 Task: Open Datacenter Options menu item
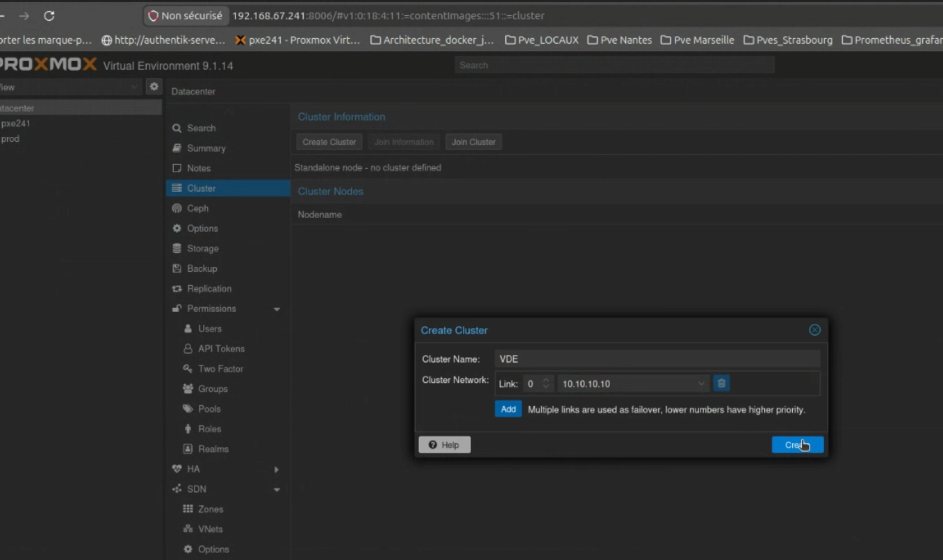228,229
